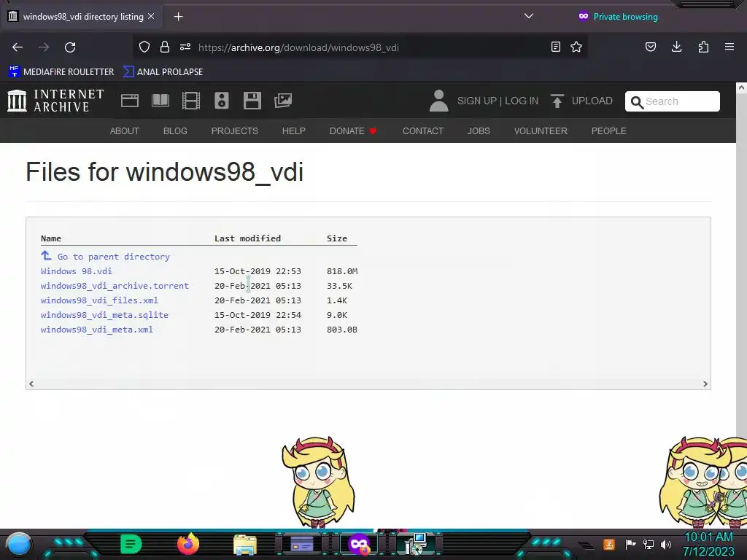This screenshot has height=560, width=747.
Task: Click the UPLOAD button
Action: coord(581,101)
